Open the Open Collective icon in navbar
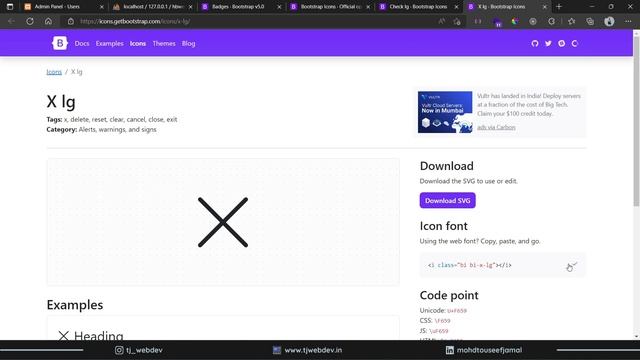Viewport: 640px width, 360px height. (x=575, y=43)
